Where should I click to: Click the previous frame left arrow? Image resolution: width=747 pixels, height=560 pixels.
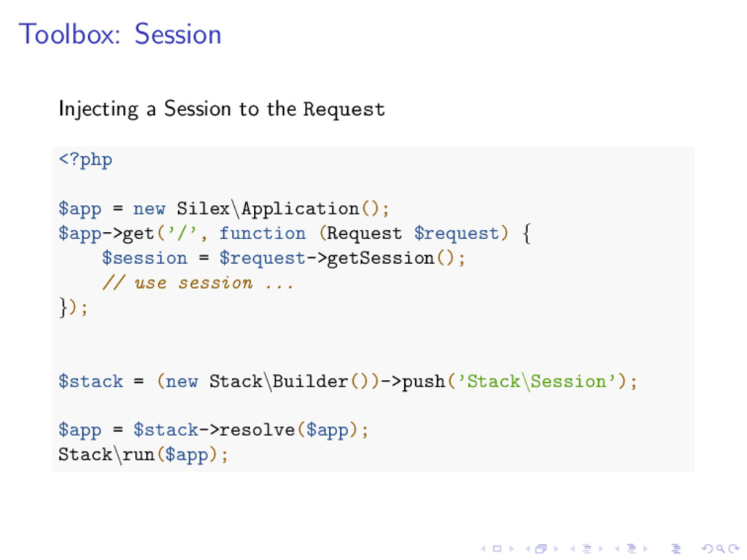click(x=527, y=549)
